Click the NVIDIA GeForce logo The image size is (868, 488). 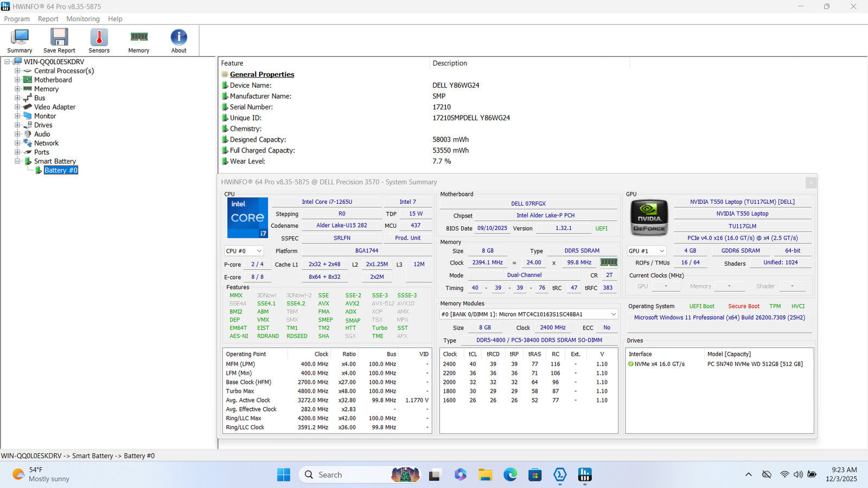pos(649,218)
